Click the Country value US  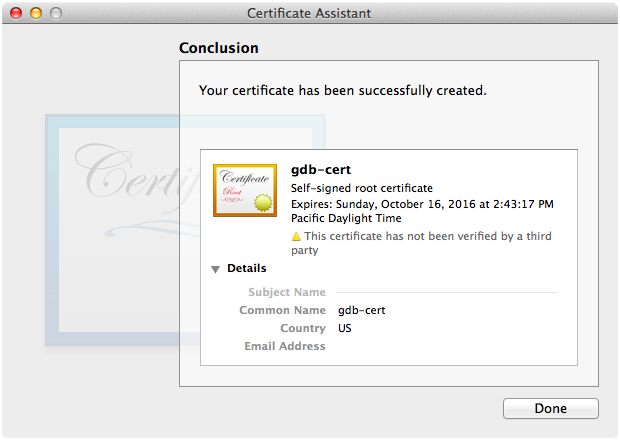point(345,328)
